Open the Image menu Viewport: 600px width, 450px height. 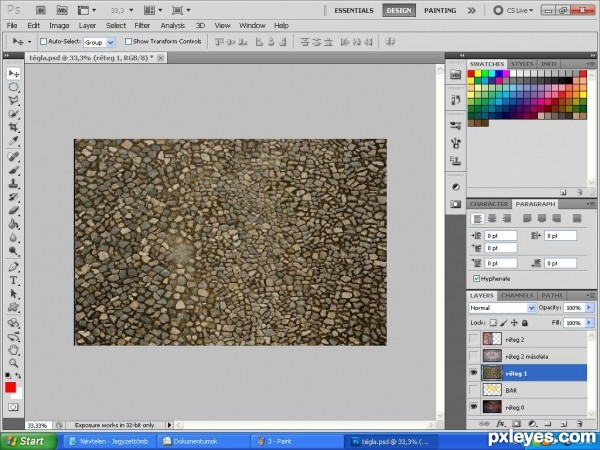click(x=59, y=26)
